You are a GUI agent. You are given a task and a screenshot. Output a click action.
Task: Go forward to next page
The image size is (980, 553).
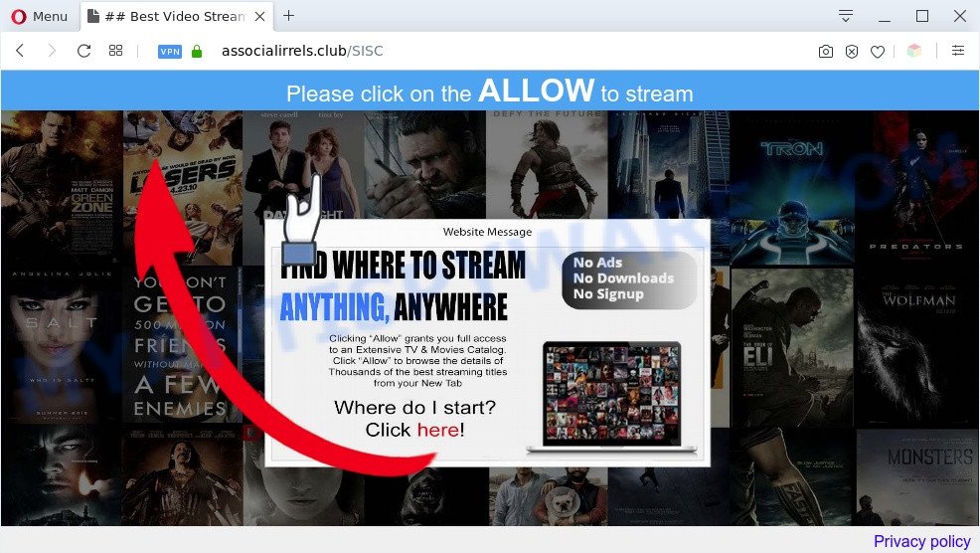[x=52, y=51]
